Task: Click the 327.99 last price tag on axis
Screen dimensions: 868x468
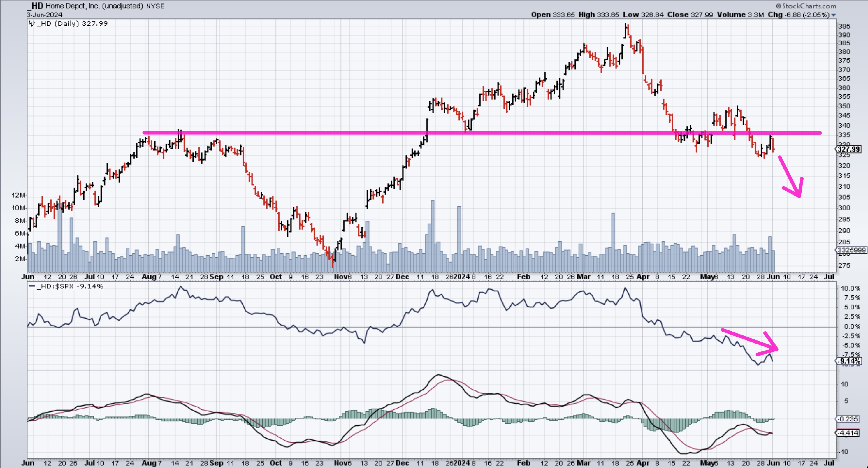Action: click(849, 149)
